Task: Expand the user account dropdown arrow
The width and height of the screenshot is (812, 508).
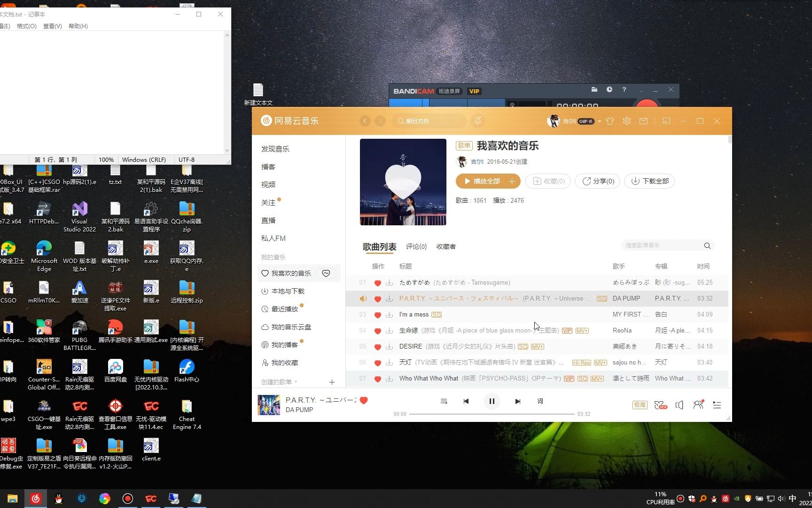Action: (x=599, y=121)
